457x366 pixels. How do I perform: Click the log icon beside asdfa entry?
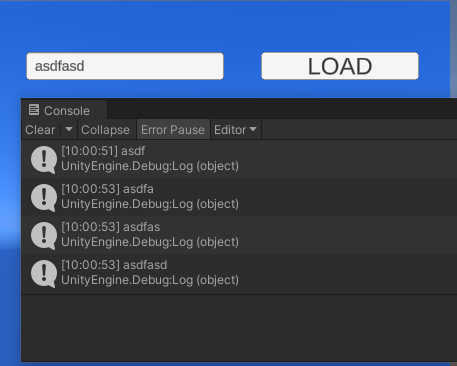click(x=44, y=197)
